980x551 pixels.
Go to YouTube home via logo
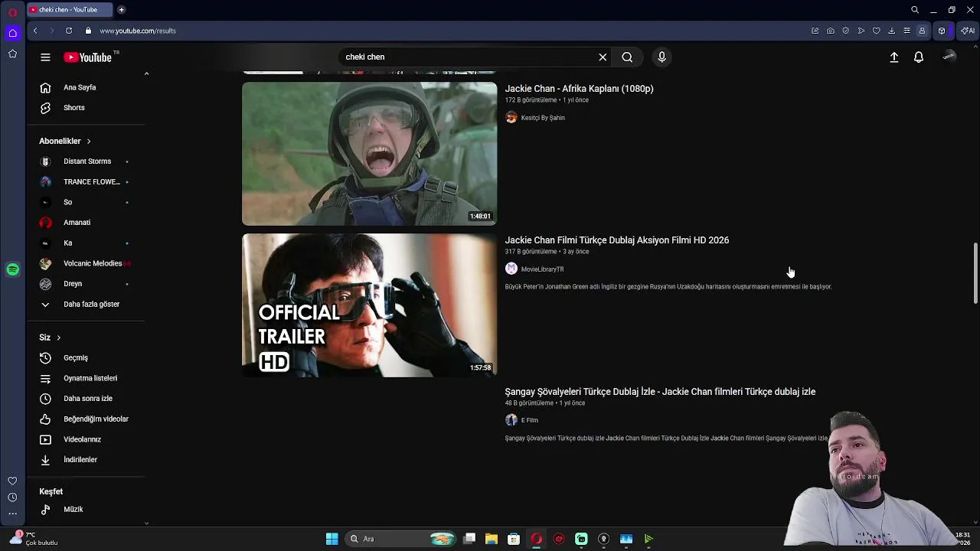pos(88,57)
